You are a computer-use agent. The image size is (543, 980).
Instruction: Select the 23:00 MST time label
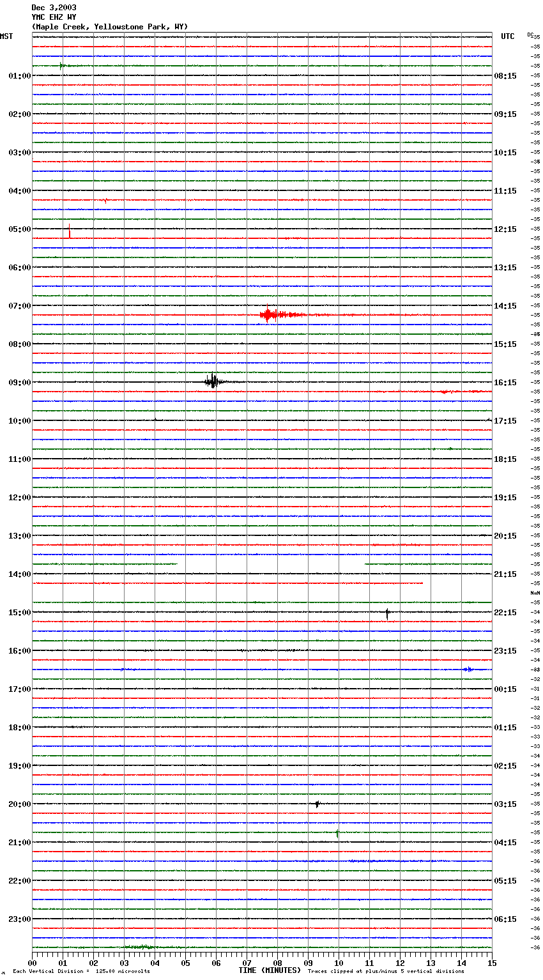tap(19, 919)
